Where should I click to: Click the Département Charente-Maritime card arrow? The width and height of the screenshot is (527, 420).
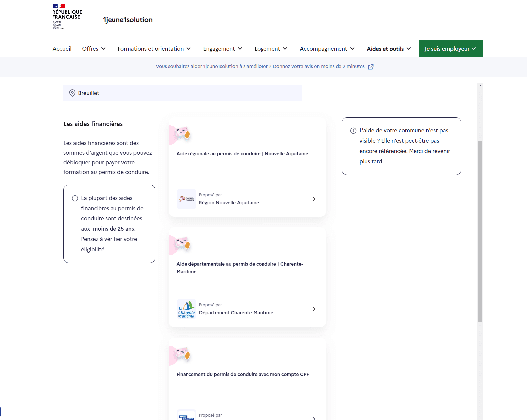click(x=314, y=309)
